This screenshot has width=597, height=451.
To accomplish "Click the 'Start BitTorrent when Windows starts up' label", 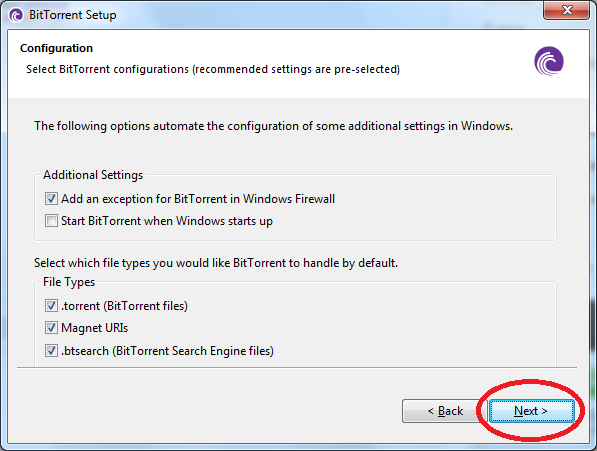I will click(x=167, y=221).
